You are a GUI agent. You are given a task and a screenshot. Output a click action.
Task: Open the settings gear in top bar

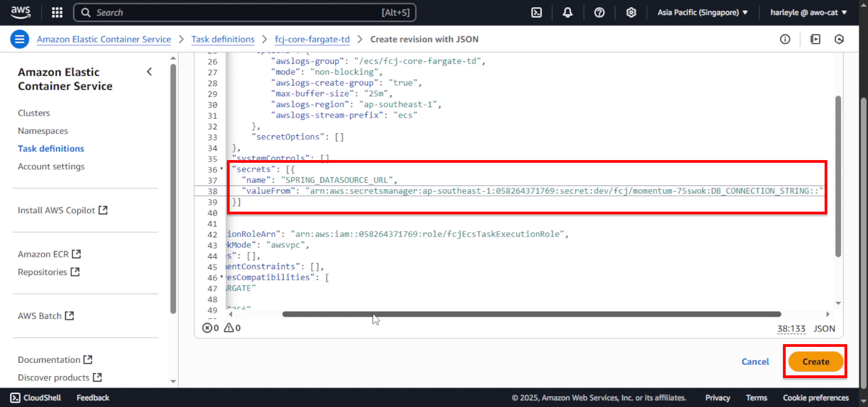tap(631, 13)
